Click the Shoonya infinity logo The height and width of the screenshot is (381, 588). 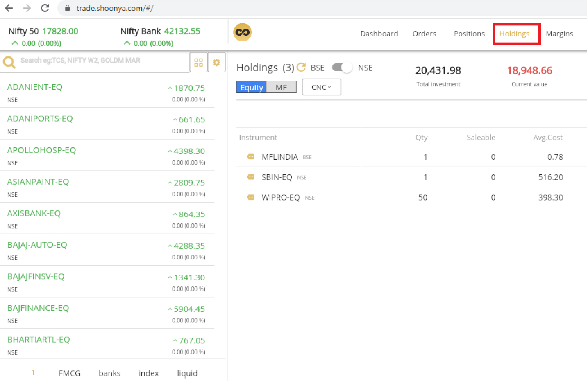pyautogui.click(x=242, y=32)
